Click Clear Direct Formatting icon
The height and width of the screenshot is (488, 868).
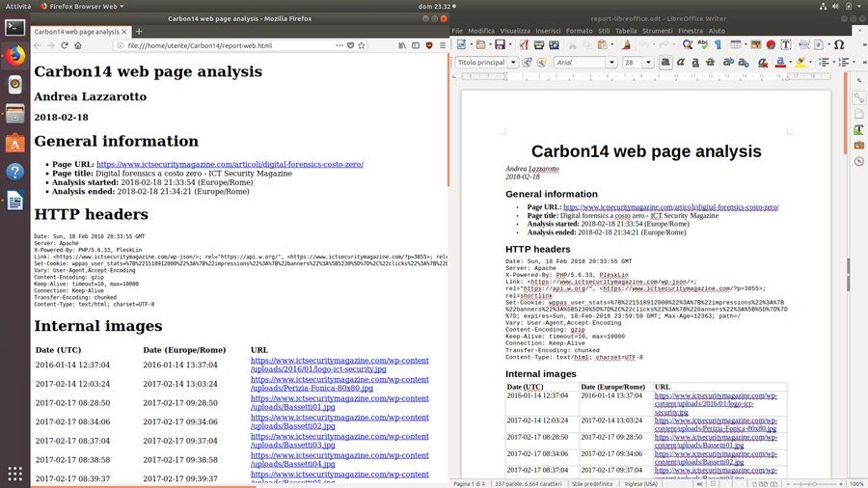[762, 63]
